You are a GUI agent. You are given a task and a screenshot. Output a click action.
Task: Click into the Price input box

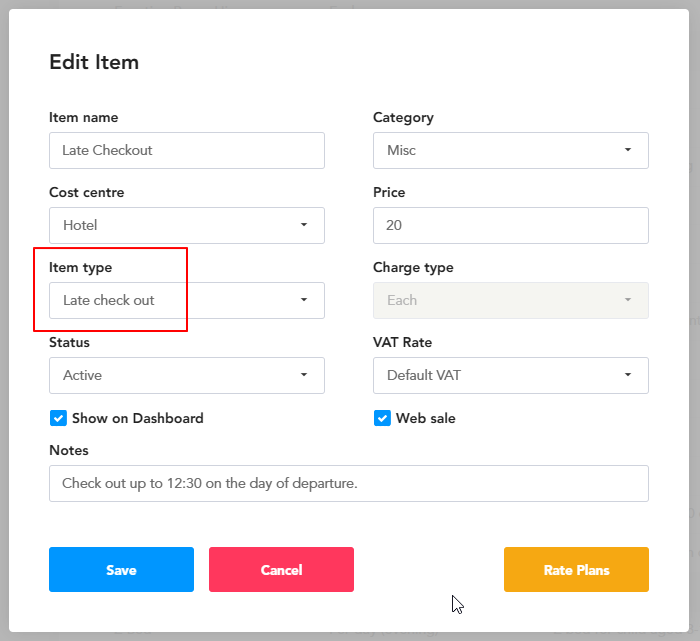(x=510, y=225)
